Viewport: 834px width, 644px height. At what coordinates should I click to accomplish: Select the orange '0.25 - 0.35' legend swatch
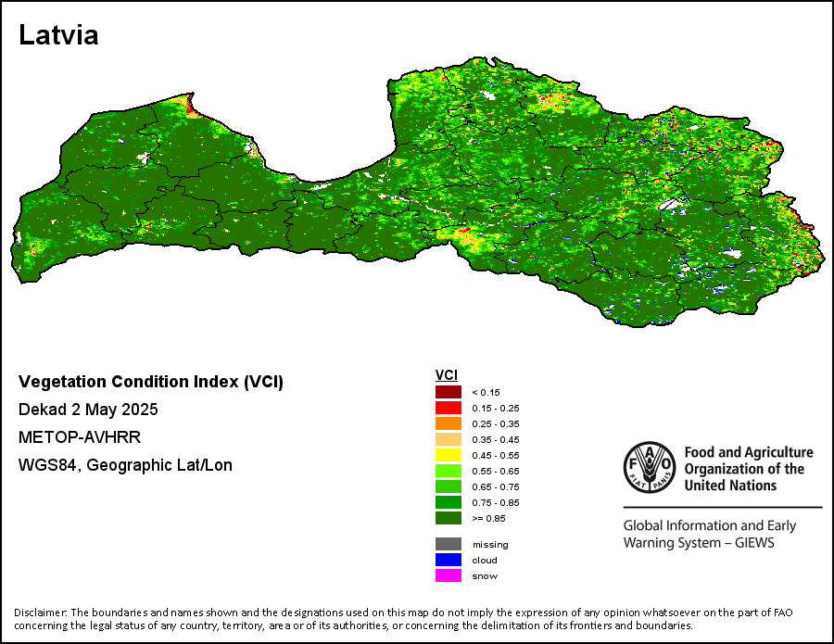449,423
